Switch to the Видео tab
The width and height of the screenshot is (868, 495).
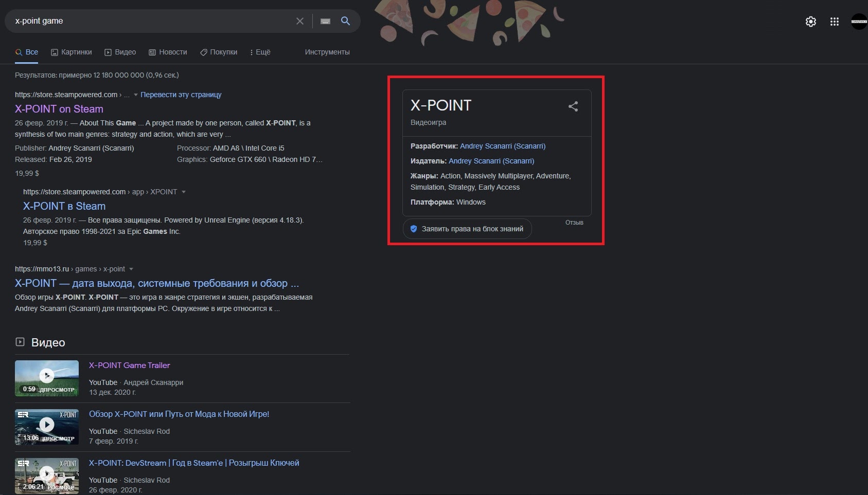coord(120,52)
